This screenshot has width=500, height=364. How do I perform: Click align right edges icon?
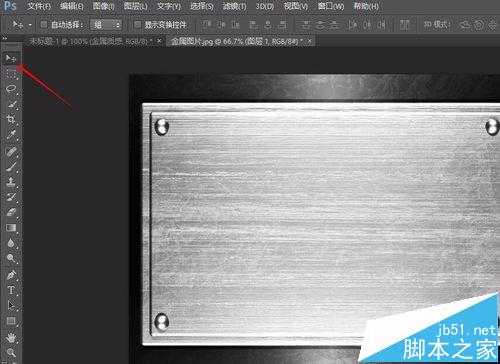coord(283,24)
